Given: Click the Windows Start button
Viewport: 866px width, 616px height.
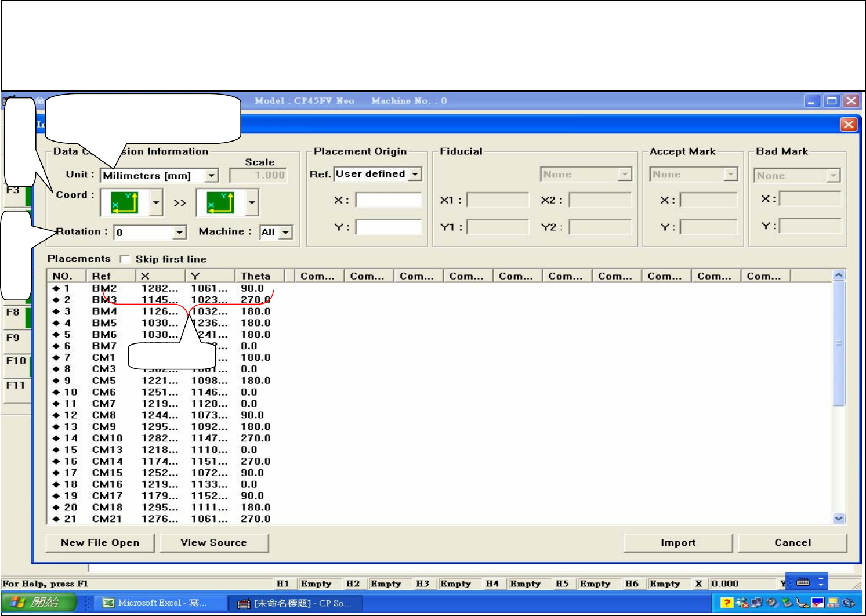Looking at the screenshot, I should 38,603.
